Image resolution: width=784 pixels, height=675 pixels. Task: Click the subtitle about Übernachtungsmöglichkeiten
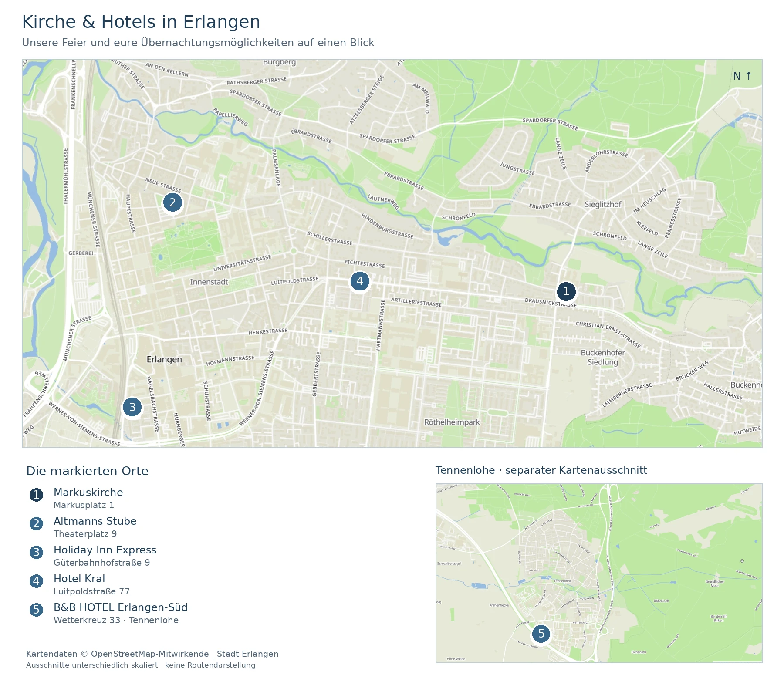click(x=198, y=43)
